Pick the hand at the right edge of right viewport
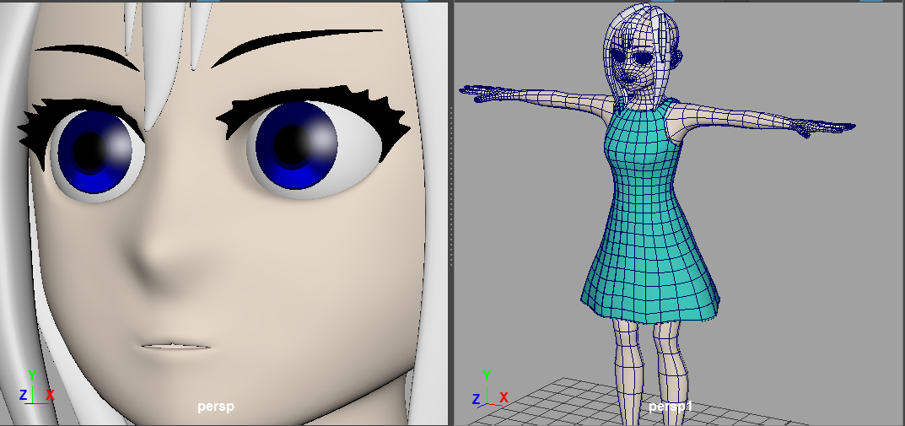 coord(830,127)
